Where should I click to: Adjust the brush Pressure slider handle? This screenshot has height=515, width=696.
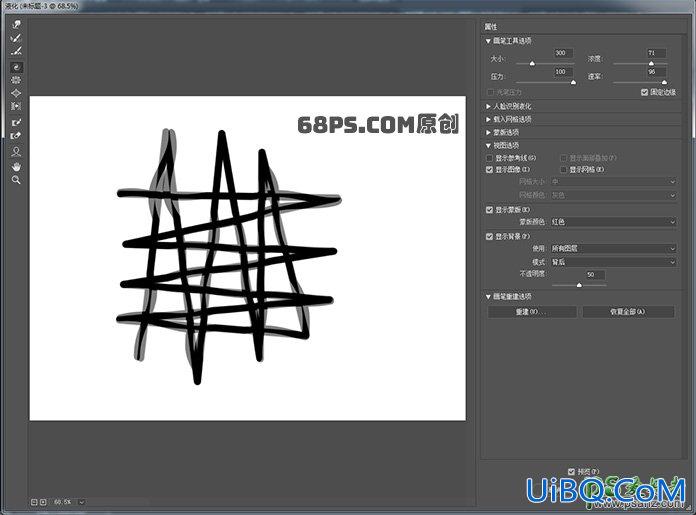(x=573, y=83)
